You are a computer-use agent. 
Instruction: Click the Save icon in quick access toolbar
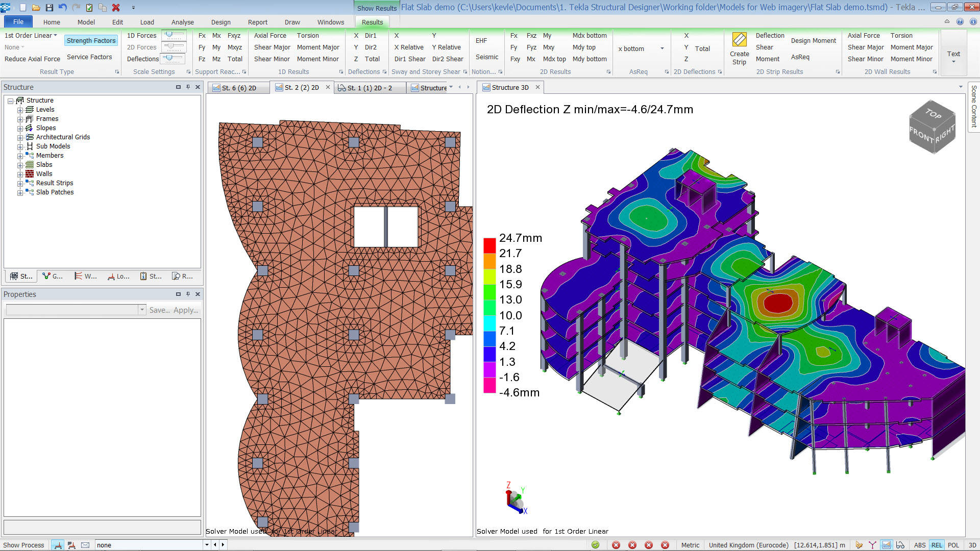[50, 7]
